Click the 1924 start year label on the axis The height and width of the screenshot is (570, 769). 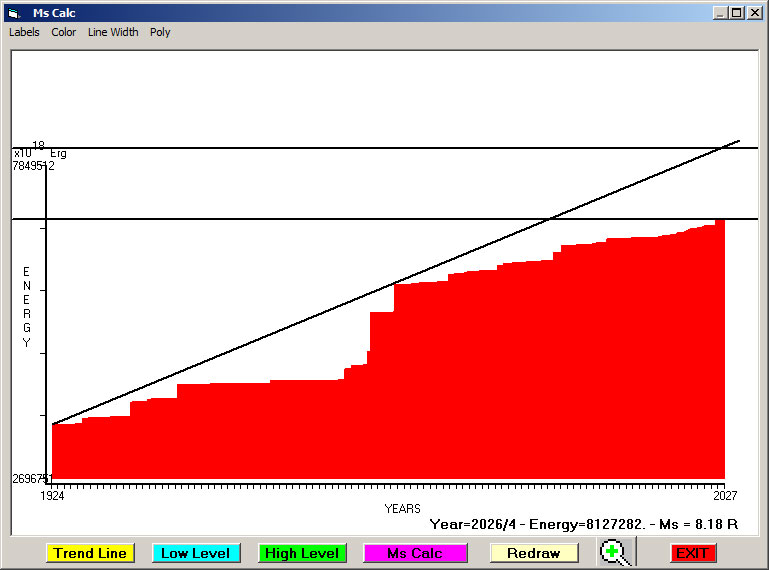52,495
